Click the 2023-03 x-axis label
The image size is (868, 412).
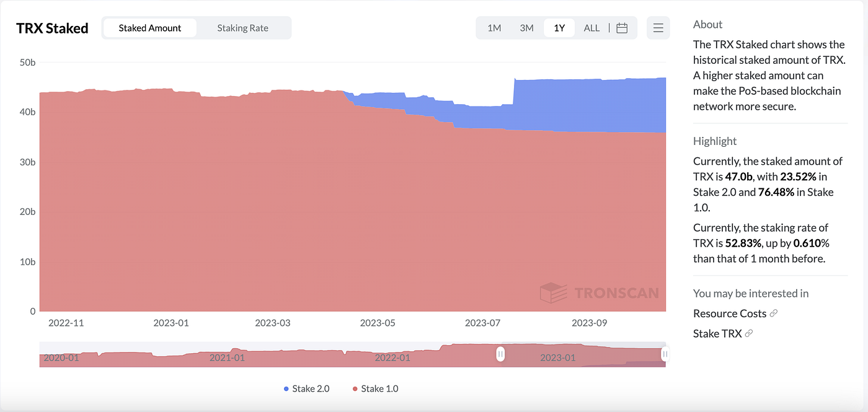(273, 323)
